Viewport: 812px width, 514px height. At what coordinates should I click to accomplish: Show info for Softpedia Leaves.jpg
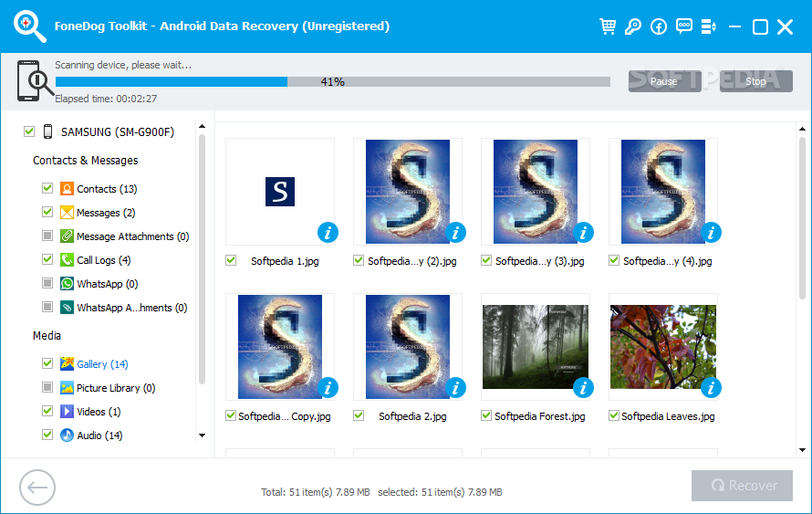tap(711, 388)
